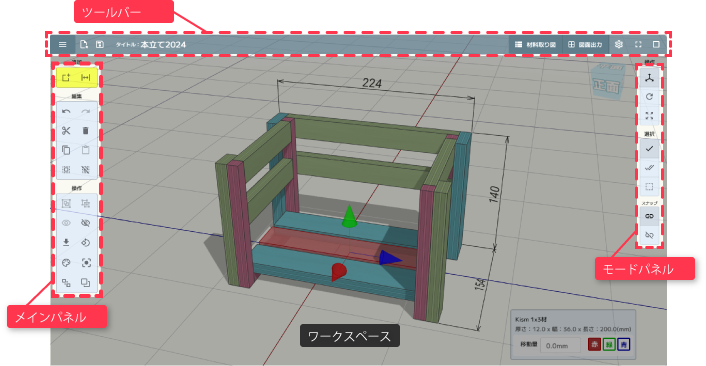This screenshot has height=366, width=706.
Task: Click the 正面 view cube
Action: click(607, 81)
